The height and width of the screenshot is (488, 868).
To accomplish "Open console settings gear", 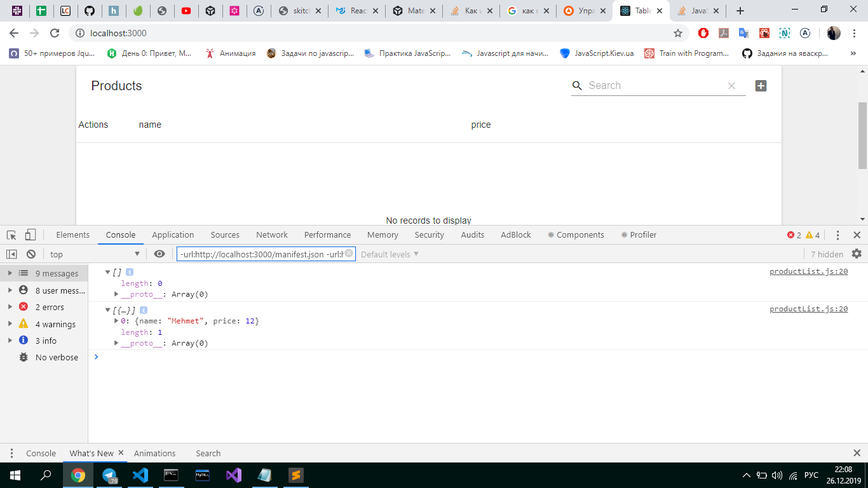I will click(x=857, y=254).
